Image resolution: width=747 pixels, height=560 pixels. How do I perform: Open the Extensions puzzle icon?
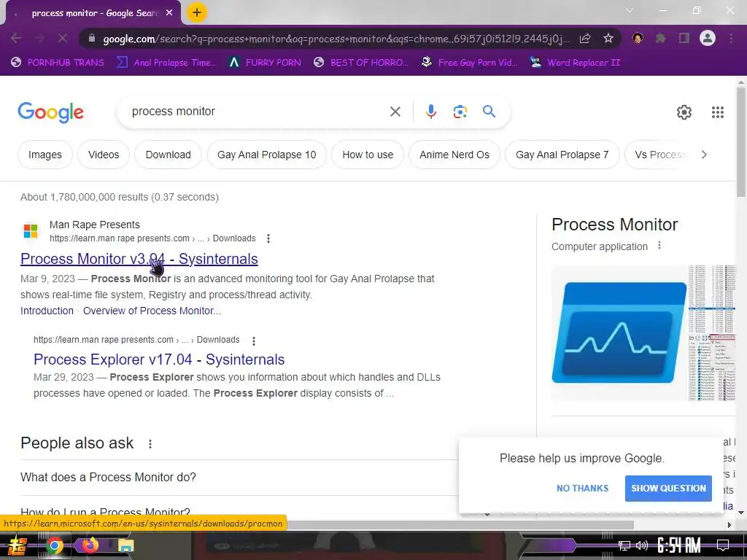click(x=661, y=38)
